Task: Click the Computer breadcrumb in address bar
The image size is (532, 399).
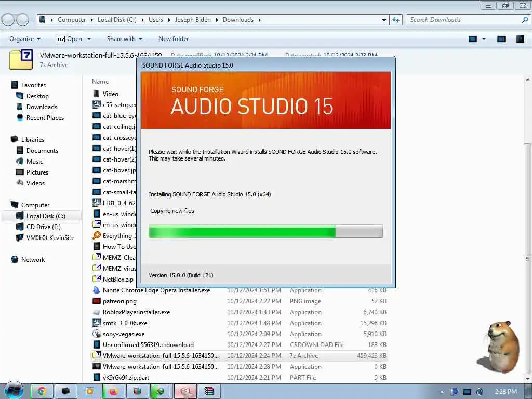Action: 72,20
